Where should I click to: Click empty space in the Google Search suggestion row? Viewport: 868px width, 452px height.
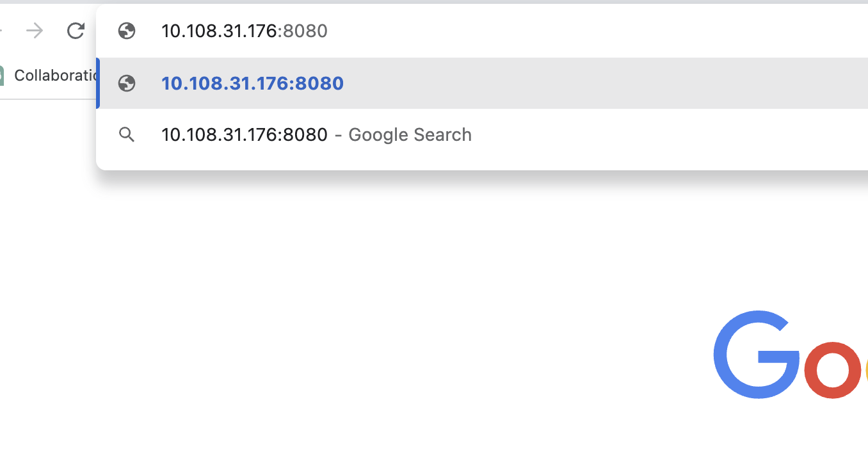click(640, 134)
